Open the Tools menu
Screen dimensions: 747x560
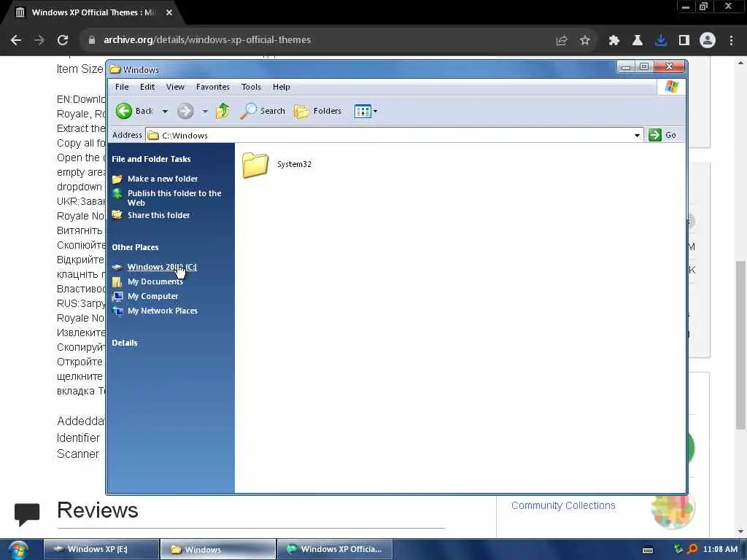(251, 87)
